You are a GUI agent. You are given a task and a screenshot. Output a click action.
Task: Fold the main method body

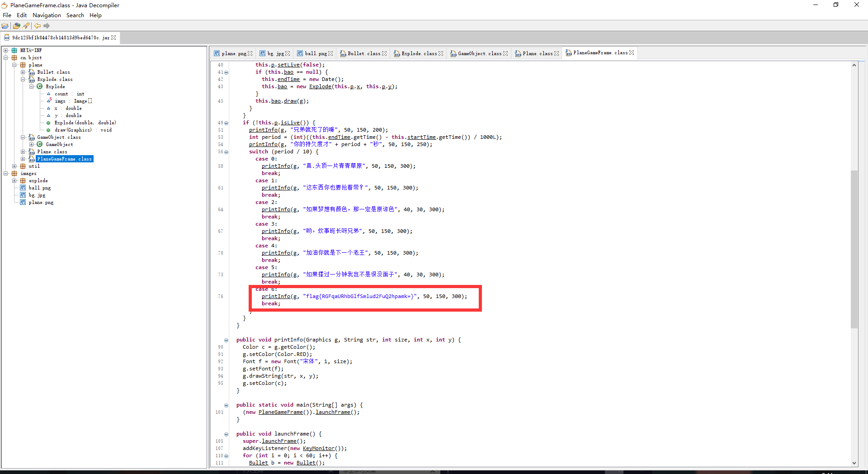coord(226,405)
